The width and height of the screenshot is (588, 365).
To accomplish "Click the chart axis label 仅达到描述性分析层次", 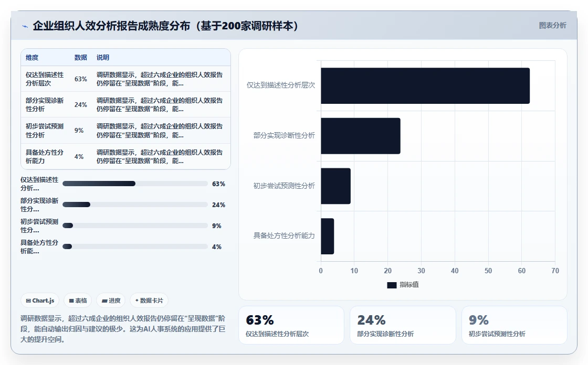I will 281,85.
